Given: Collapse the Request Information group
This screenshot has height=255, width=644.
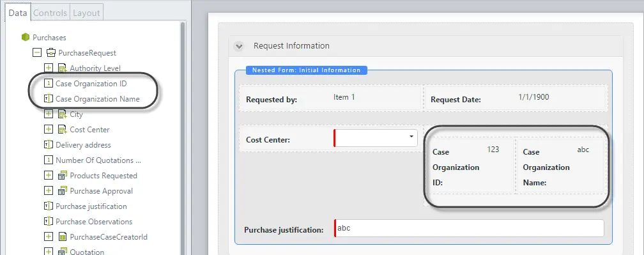Looking at the screenshot, I should pos(239,46).
